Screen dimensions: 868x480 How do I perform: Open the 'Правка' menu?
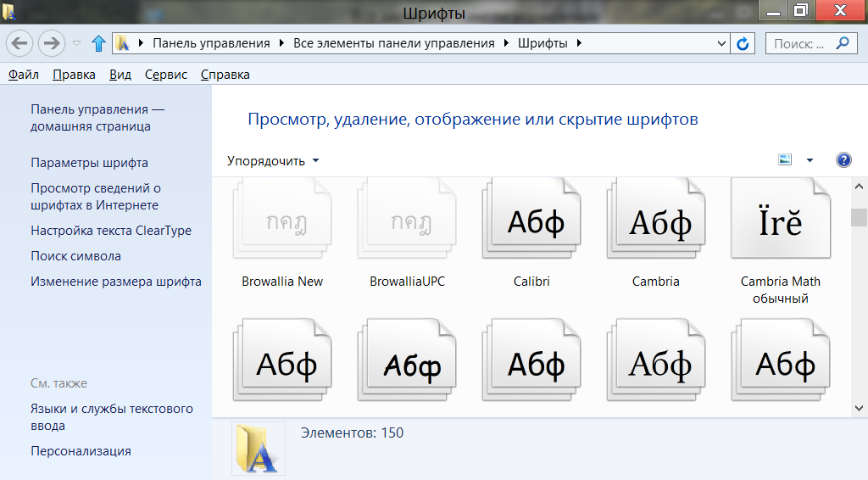pos(74,74)
